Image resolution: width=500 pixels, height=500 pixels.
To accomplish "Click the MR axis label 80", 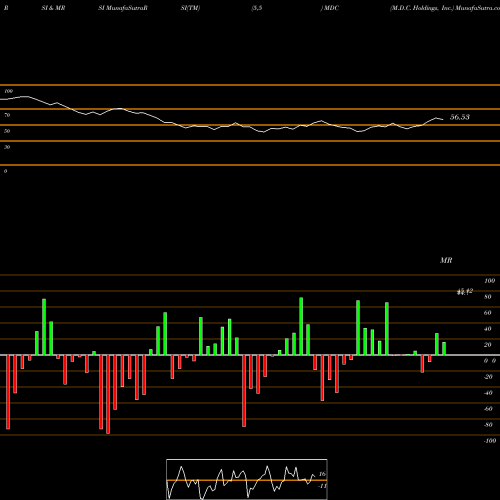I will (x=487, y=297).
